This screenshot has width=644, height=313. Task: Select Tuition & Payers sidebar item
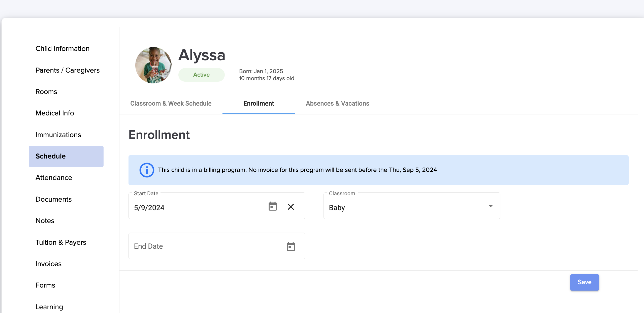[61, 242]
